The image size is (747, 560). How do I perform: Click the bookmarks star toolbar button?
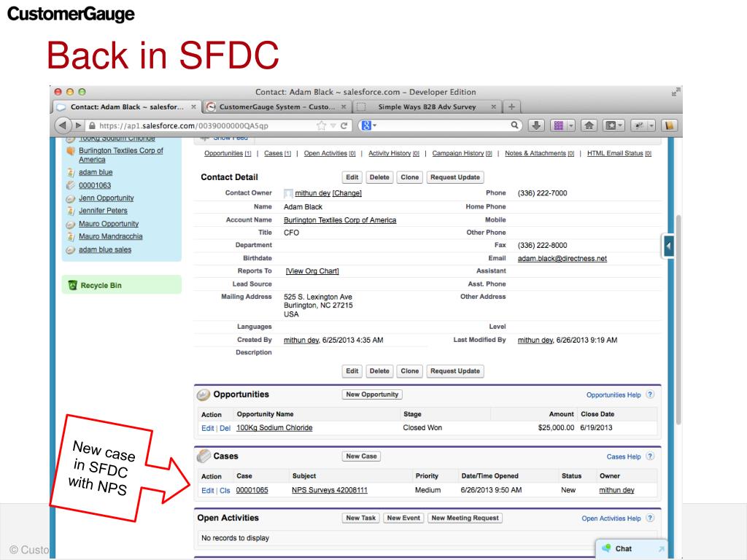click(611, 125)
